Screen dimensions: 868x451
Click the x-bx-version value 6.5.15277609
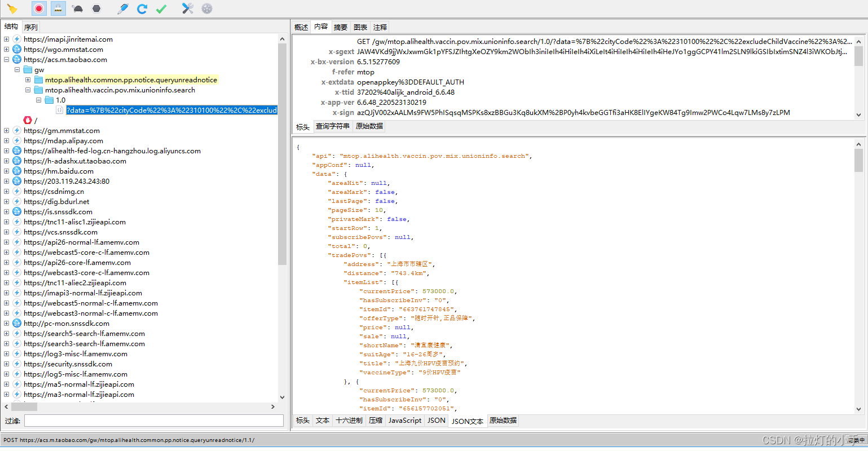378,62
